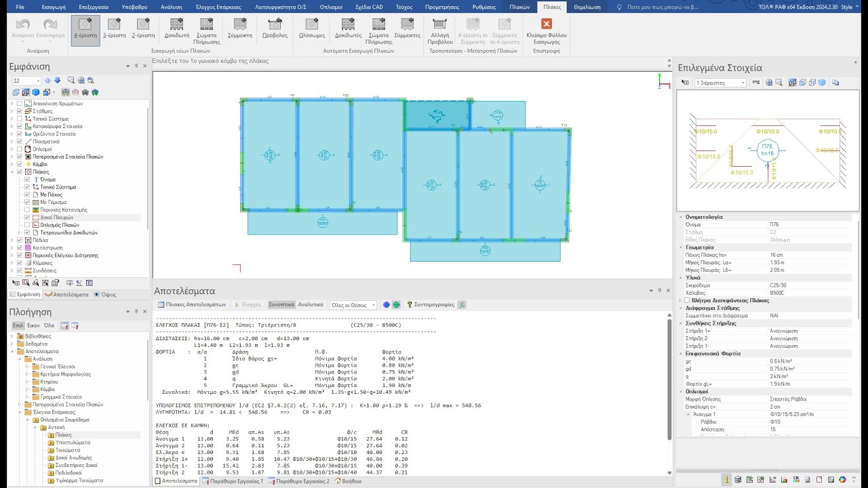
Task: Click the Πίνακες Αποτελεσμάτων button
Action: [x=191, y=305]
